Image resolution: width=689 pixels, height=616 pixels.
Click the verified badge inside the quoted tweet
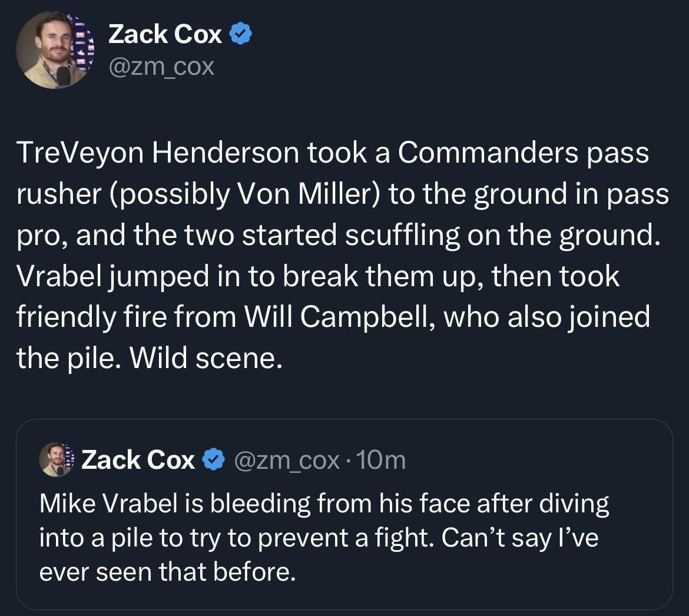point(214,460)
